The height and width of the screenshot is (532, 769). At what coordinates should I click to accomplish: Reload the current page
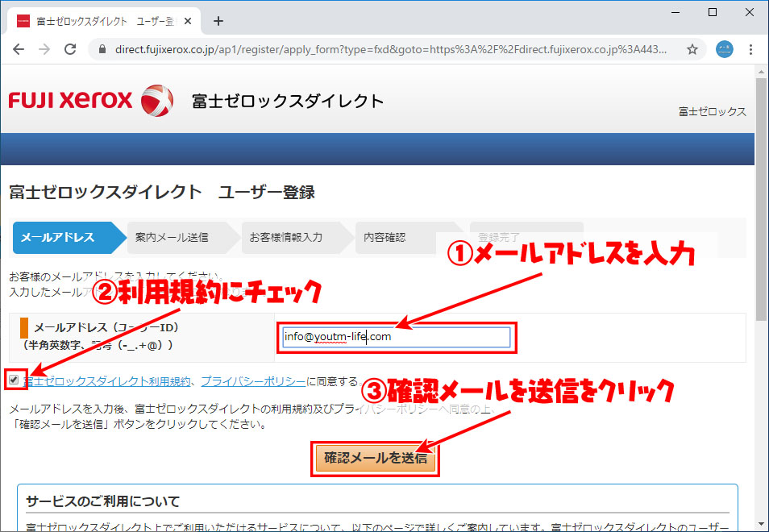[71, 49]
